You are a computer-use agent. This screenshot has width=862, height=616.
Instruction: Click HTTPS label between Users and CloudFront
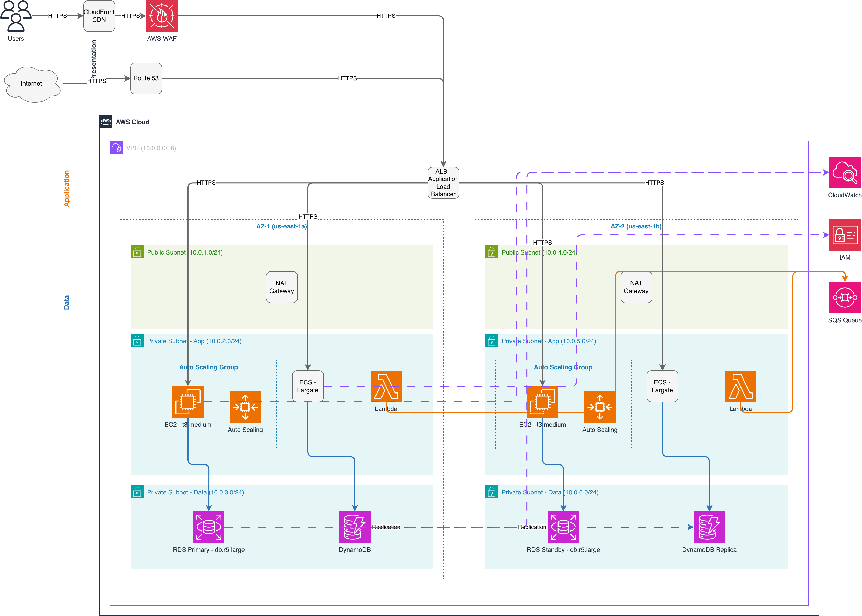tap(58, 16)
